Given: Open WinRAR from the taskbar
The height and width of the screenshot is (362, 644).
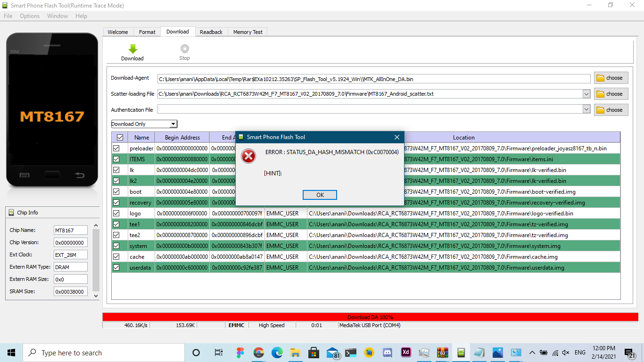Looking at the screenshot, I should point(442,353).
